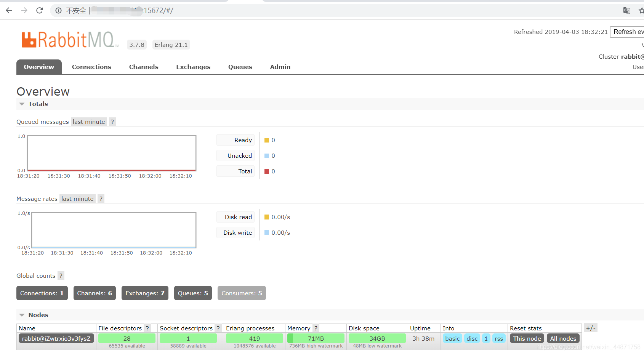Open help for Socket descriptors column

[x=218, y=328]
